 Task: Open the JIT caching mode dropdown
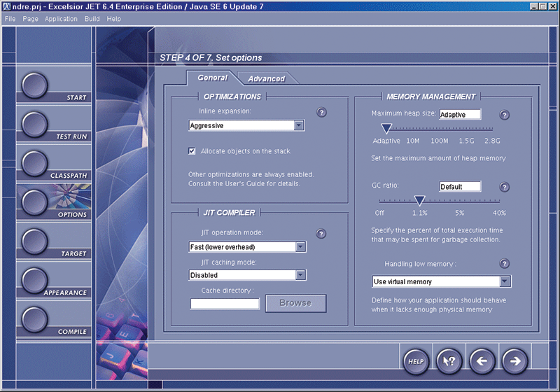coord(300,275)
